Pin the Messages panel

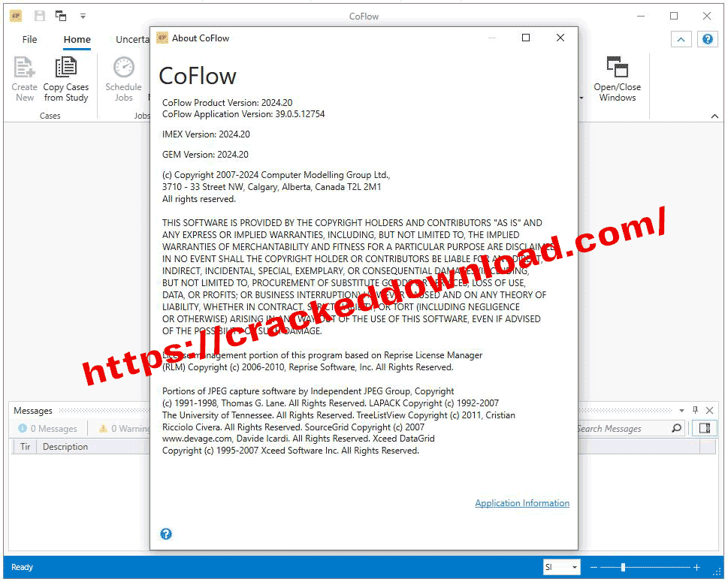(695, 410)
